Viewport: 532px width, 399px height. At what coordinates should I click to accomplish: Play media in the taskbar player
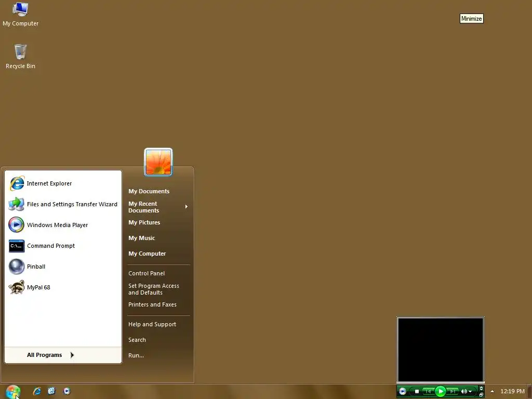point(441,392)
